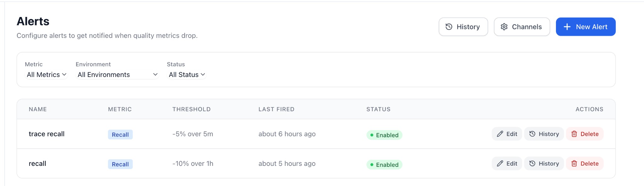Viewport: 644px width, 186px height.
Task: Open the All Status dropdown
Action: coord(186,74)
